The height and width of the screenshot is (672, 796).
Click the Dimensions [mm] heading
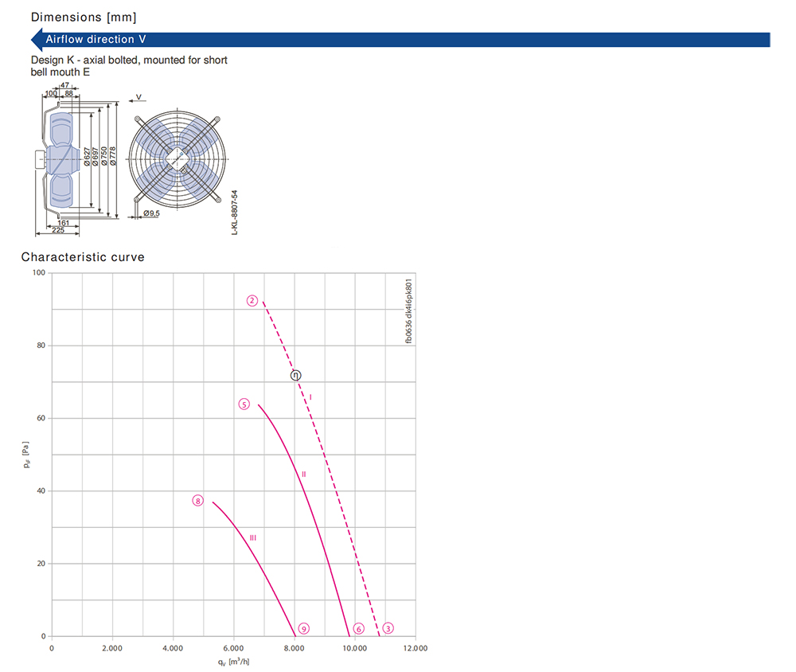(84, 18)
